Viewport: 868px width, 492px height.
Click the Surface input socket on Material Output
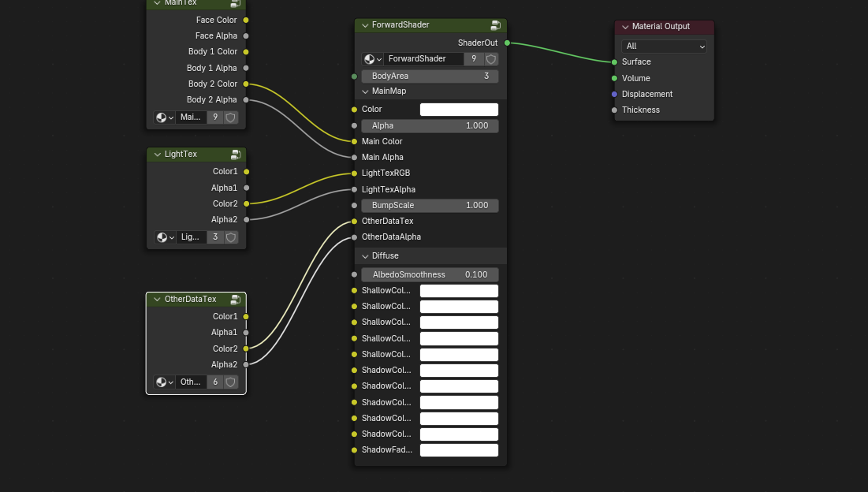coord(614,61)
